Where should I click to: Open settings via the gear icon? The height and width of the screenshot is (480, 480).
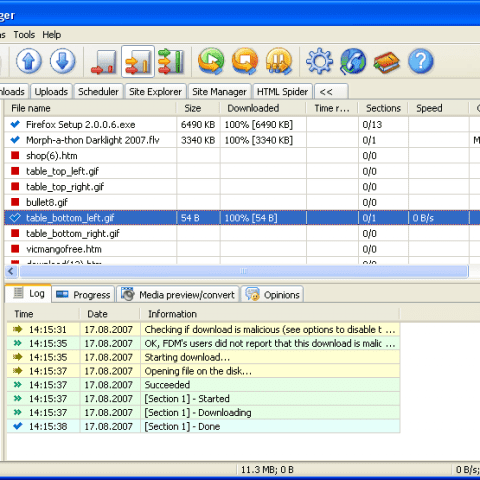click(319, 61)
